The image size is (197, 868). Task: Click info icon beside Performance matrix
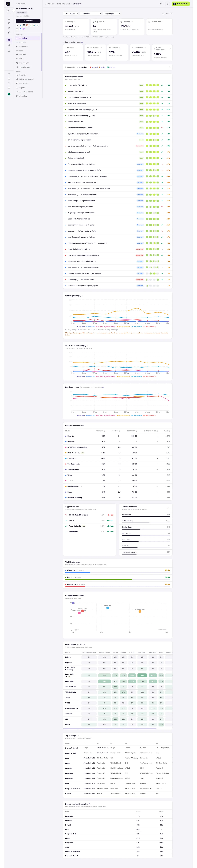84,644
